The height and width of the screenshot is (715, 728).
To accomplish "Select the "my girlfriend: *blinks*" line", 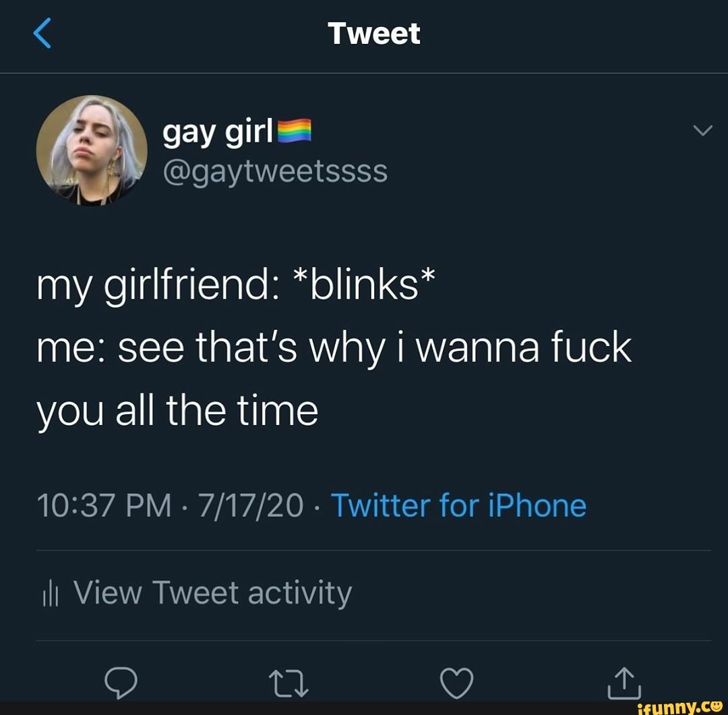I will 237,285.
